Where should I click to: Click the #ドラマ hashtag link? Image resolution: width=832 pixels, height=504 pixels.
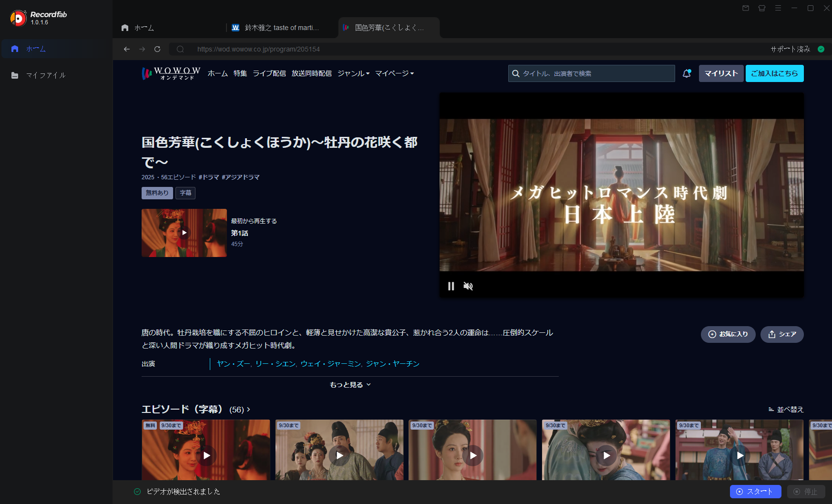[209, 177]
